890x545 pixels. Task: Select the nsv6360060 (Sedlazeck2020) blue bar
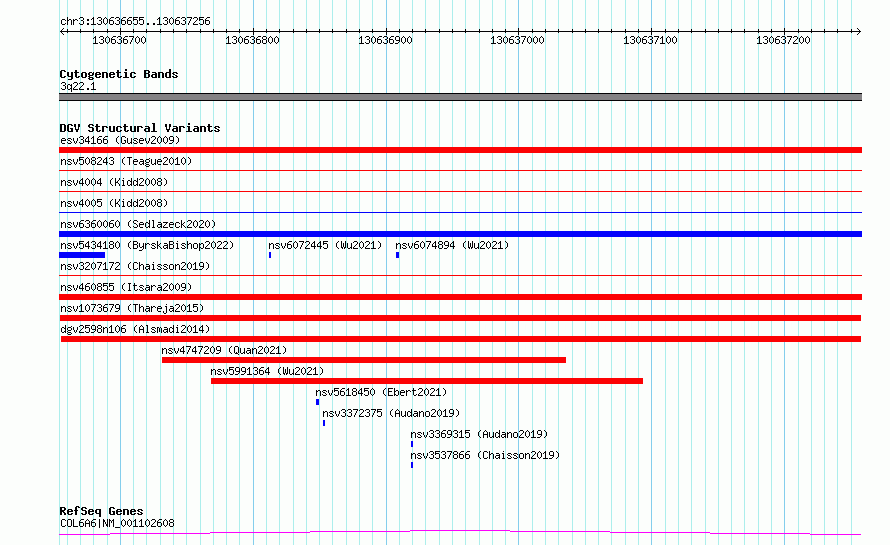tap(460, 234)
